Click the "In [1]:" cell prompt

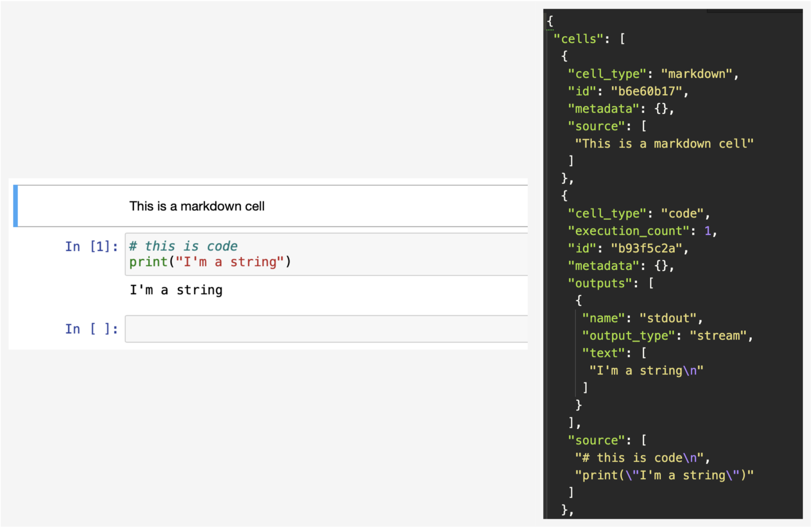(x=91, y=247)
